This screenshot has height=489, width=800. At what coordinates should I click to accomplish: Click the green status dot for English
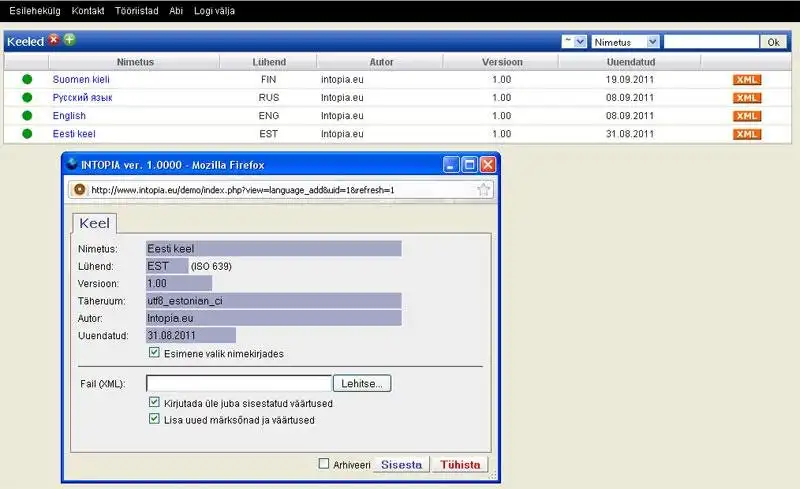[x=27, y=115]
